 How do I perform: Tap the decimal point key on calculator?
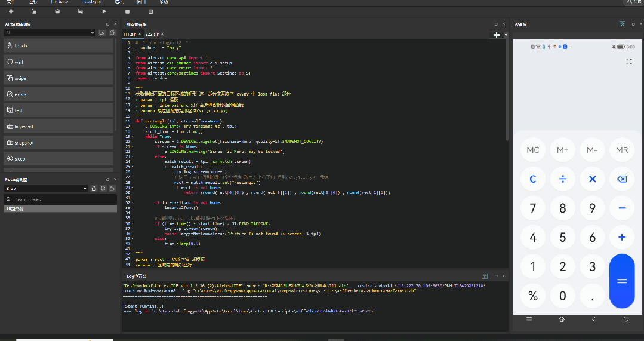click(592, 296)
